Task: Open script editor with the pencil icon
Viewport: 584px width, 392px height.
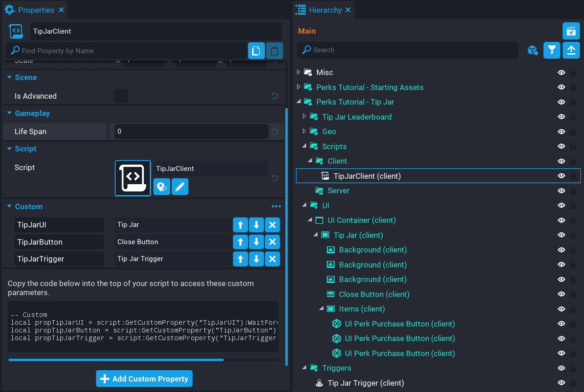Action: (180, 186)
